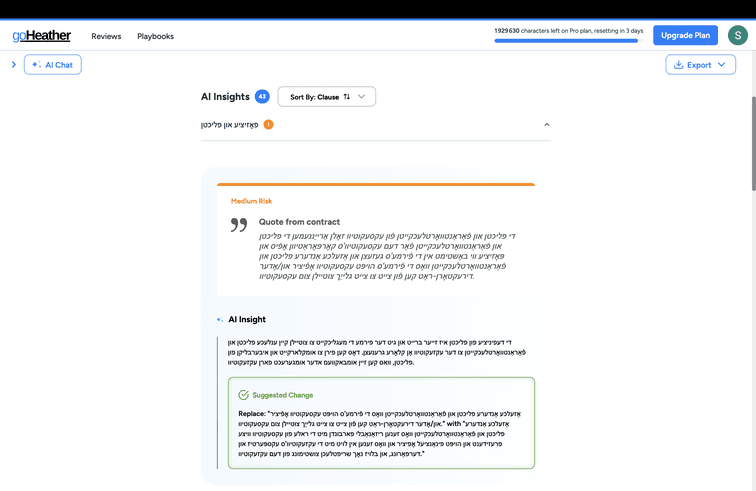The height and width of the screenshot is (491, 756).
Task: Click the AI Insight sparkle icon
Action: click(x=220, y=319)
